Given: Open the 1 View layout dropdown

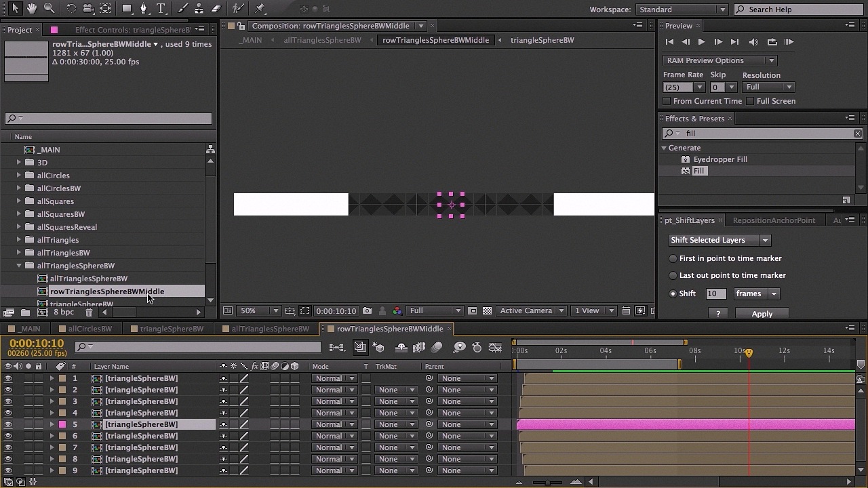Looking at the screenshot, I should pos(594,311).
